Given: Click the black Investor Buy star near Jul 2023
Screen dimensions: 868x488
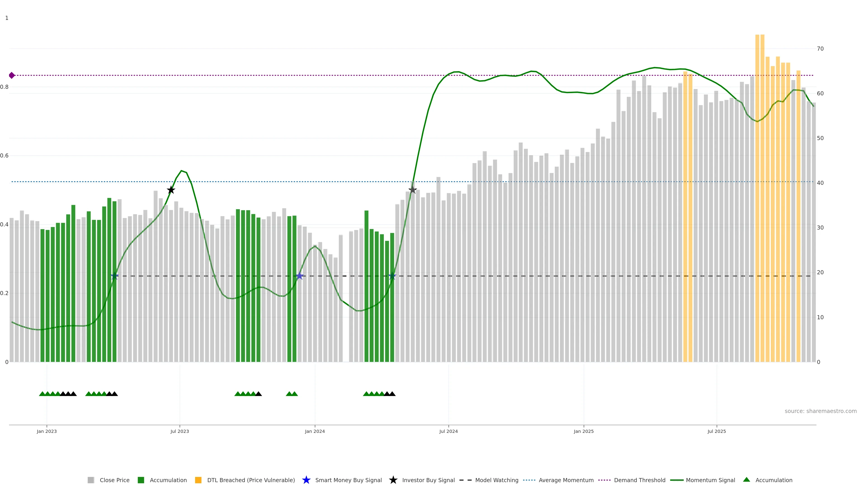Looking at the screenshot, I should coord(171,190).
